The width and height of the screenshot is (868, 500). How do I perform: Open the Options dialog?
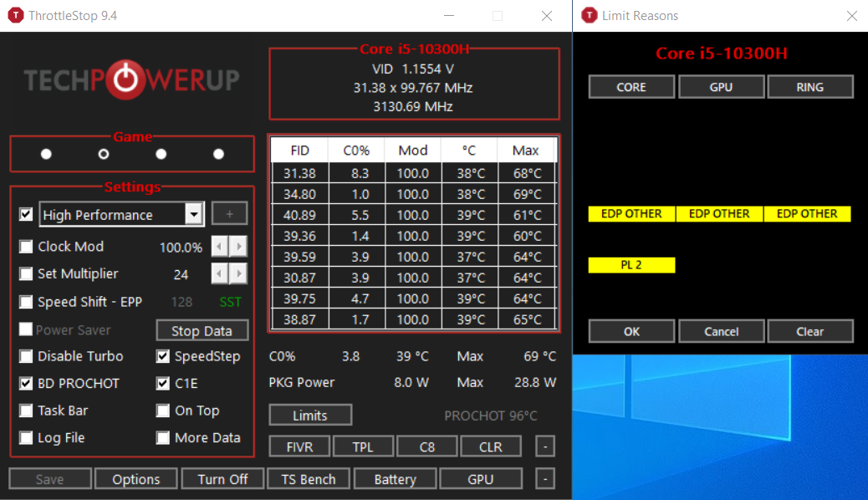tap(136, 479)
